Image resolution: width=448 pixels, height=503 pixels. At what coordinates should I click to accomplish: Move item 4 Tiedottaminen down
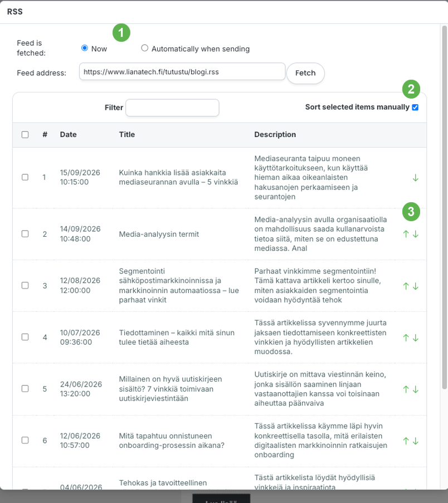click(415, 338)
